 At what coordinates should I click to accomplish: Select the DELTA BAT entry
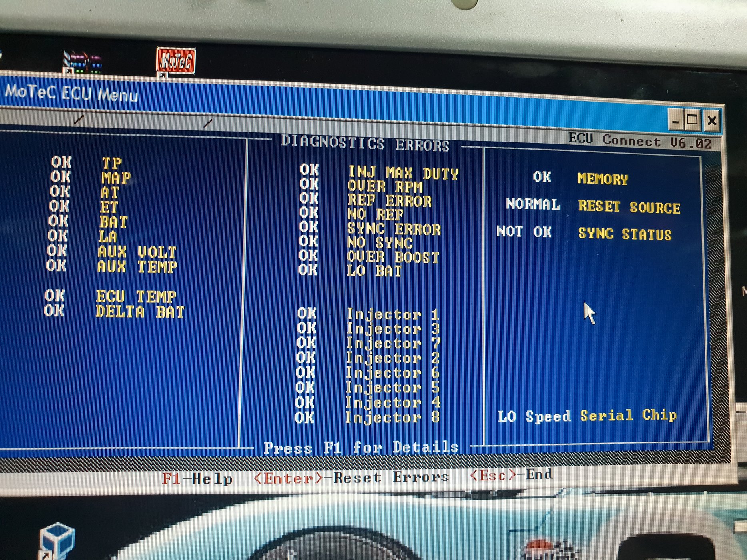[x=114, y=311]
